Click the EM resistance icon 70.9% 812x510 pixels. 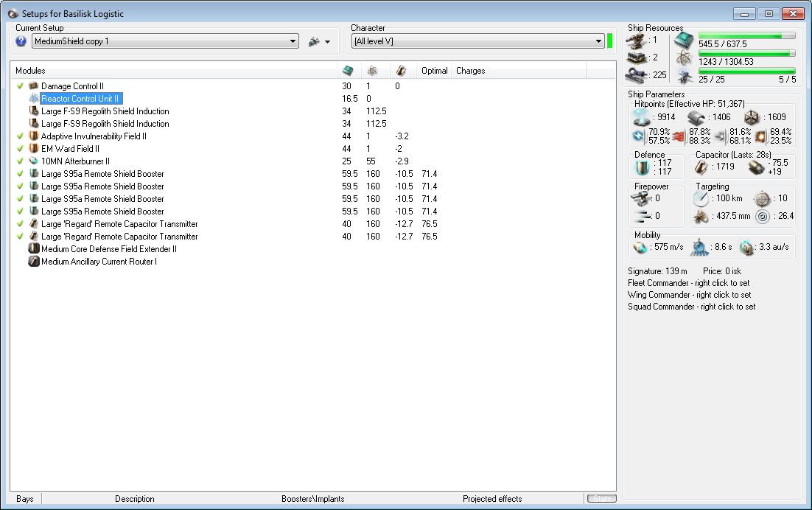click(x=639, y=136)
